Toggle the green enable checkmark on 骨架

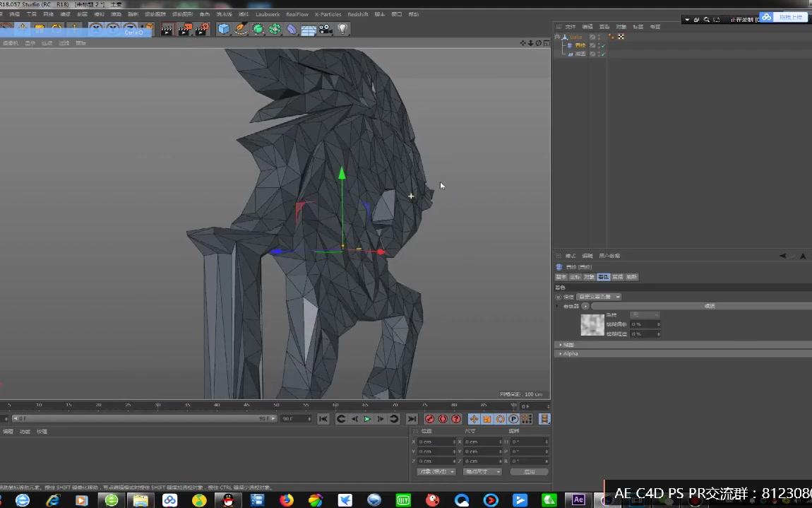point(602,45)
